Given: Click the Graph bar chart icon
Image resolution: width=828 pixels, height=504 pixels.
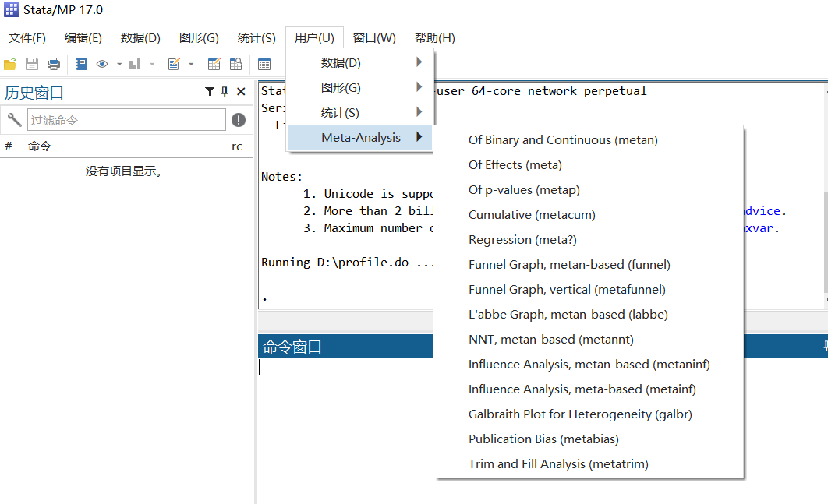Looking at the screenshot, I should pos(135,65).
